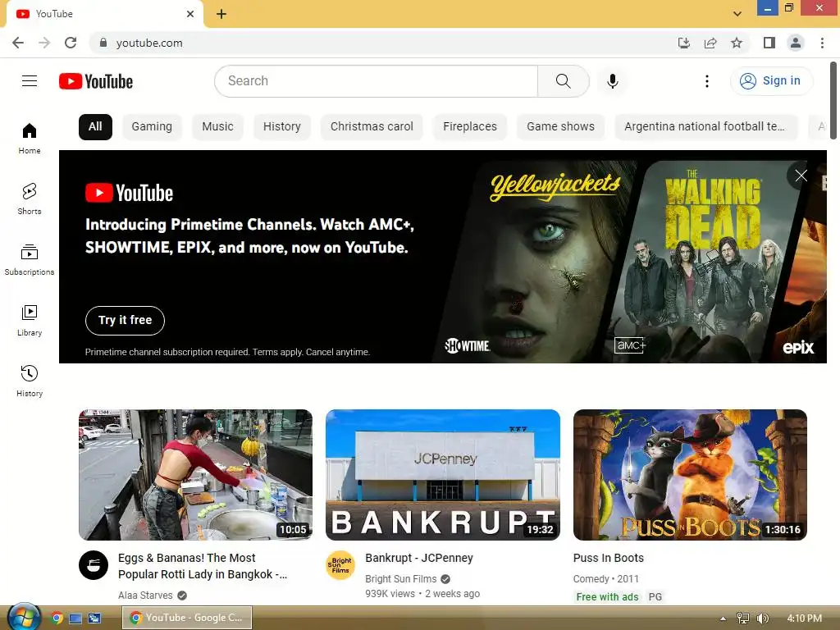Click the youtube.com address bar

[x=386, y=43]
